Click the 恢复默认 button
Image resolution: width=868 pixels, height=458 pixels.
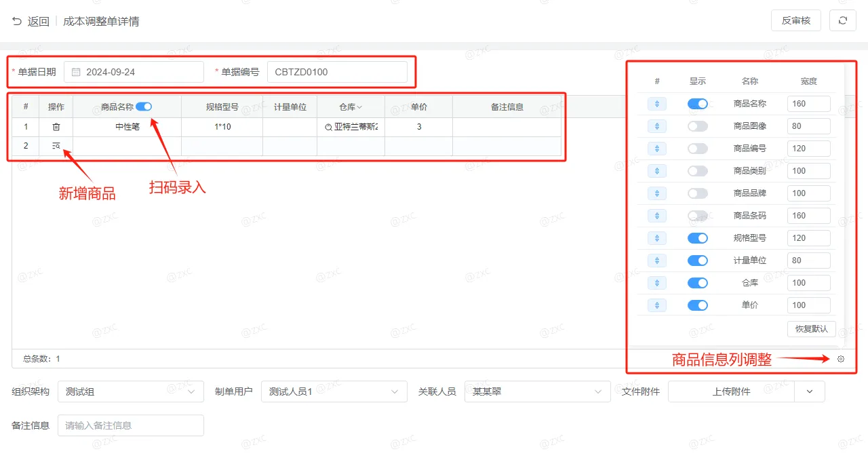click(812, 329)
